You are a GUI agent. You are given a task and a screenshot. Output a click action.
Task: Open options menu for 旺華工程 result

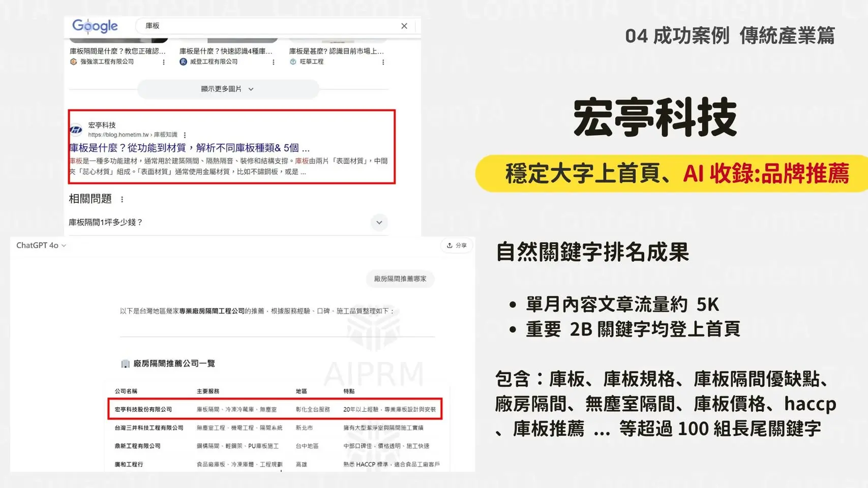[x=383, y=62]
